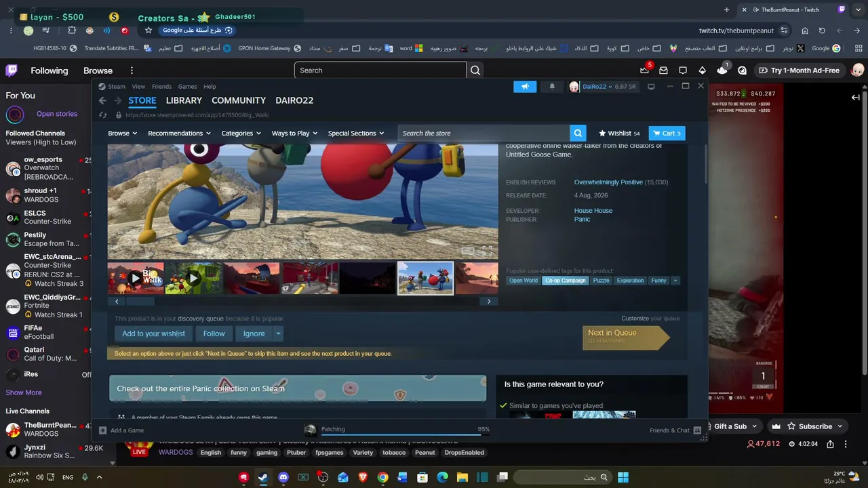Click the Co-op Campaign tag
Image resolution: width=868 pixels, height=488 pixels.
[565, 281]
